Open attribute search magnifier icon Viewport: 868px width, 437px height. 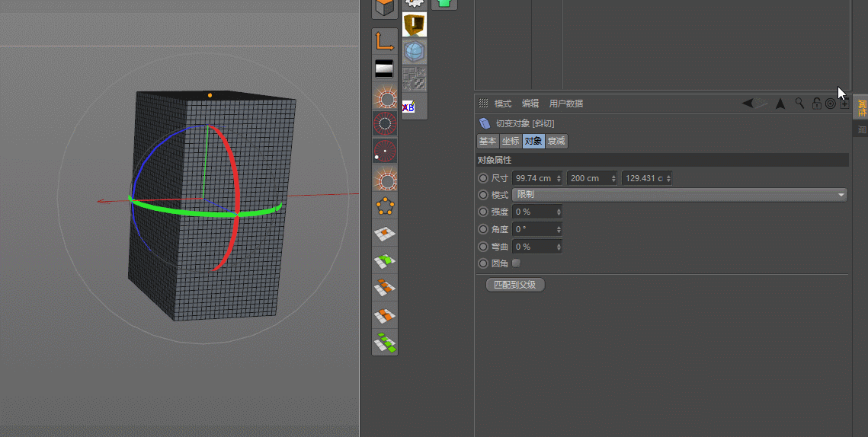coord(799,103)
